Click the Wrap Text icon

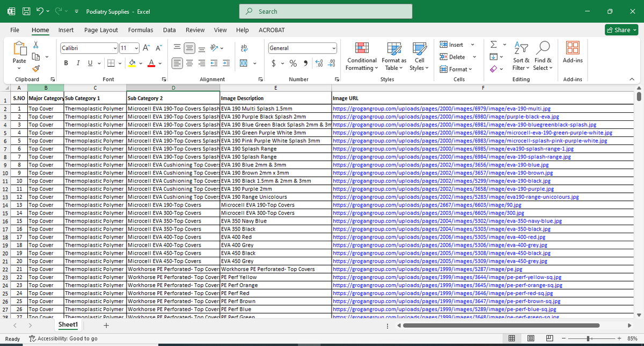pos(243,48)
